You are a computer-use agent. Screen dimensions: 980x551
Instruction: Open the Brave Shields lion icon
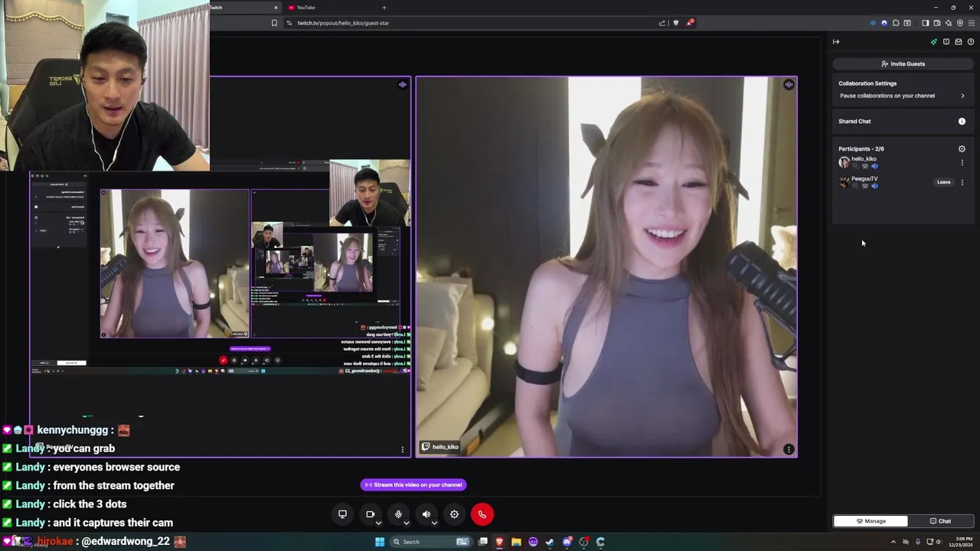pyautogui.click(x=675, y=23)
